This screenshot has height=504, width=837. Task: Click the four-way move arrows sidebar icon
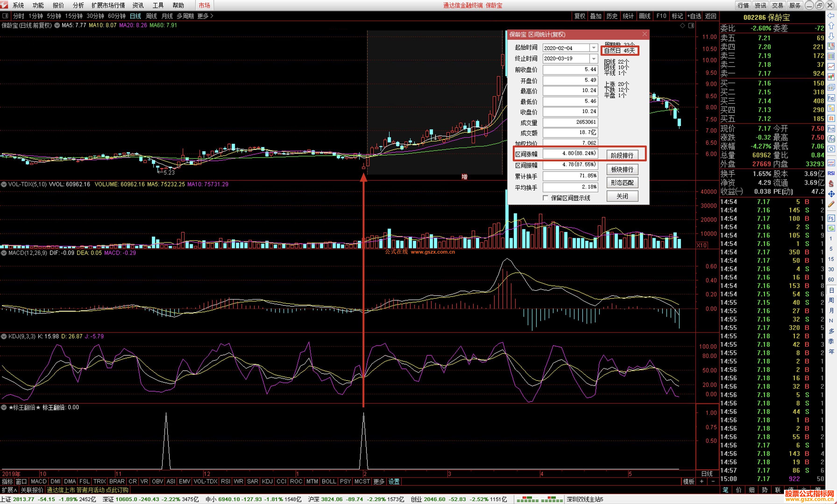coord(831,194)
